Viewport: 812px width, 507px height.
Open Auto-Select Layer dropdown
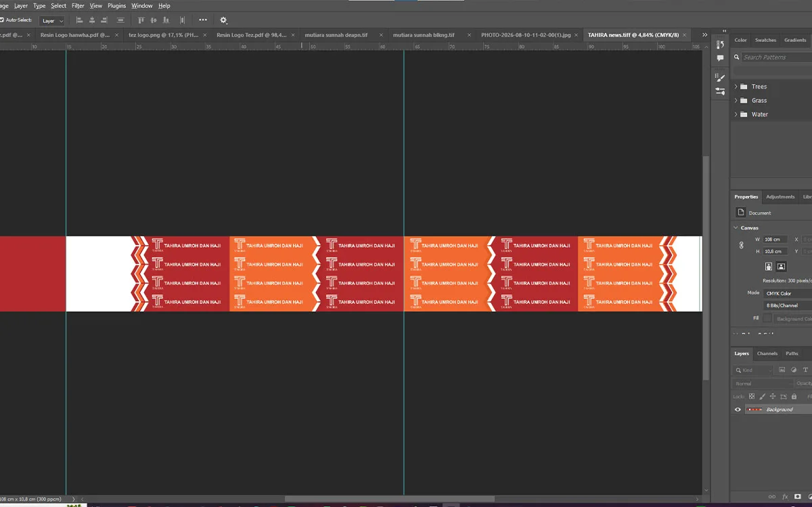click(x=52, y=21)
